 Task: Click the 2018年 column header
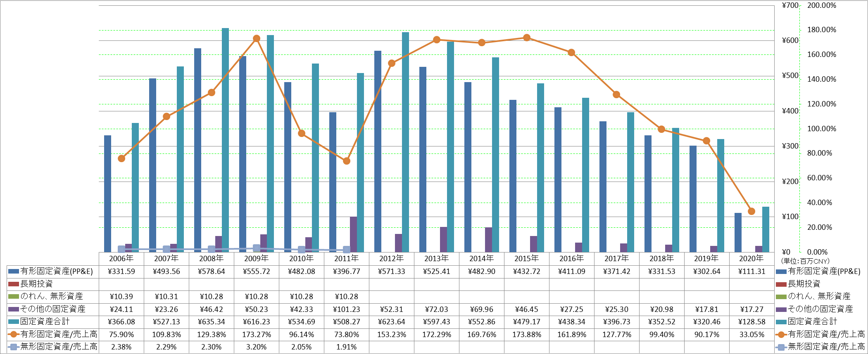tap(662, 258)
